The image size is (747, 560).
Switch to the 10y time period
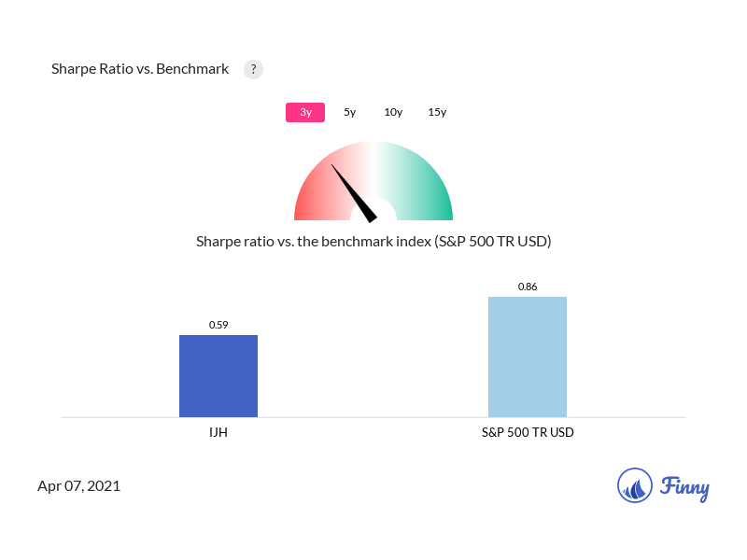(x=393, y=112)
